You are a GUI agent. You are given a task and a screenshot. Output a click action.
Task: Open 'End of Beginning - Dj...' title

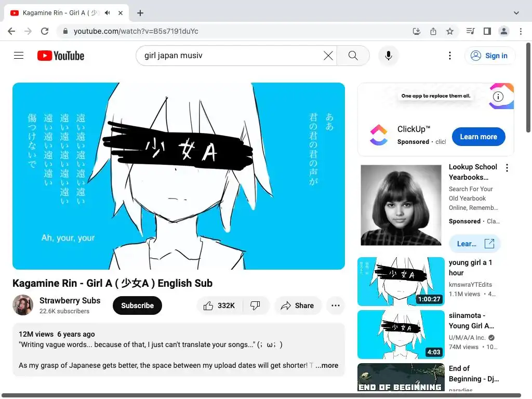tap(474, 374)
